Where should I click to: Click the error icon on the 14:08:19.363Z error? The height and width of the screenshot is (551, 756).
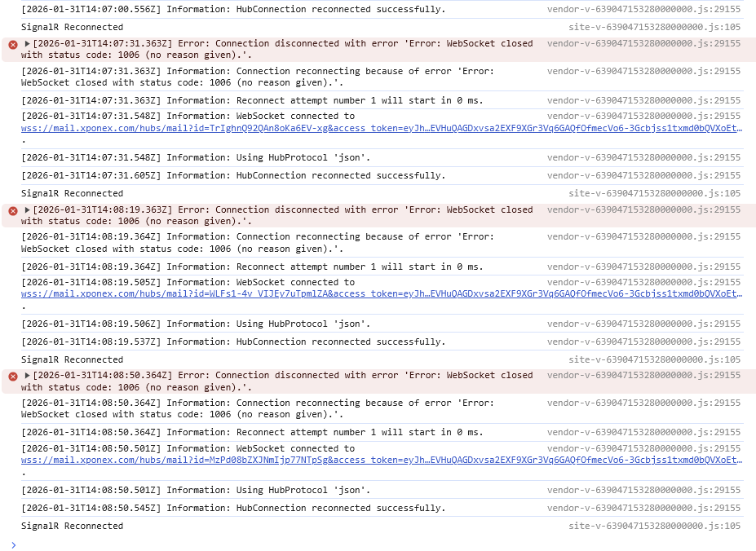pyautogui.click(x=12, y=210)
